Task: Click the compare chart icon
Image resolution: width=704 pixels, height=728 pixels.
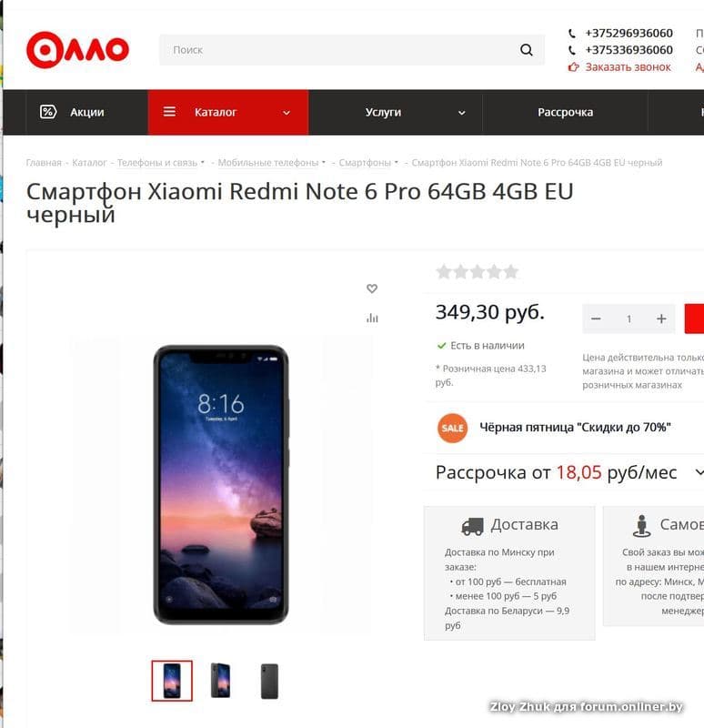Action: coord(372,318)
